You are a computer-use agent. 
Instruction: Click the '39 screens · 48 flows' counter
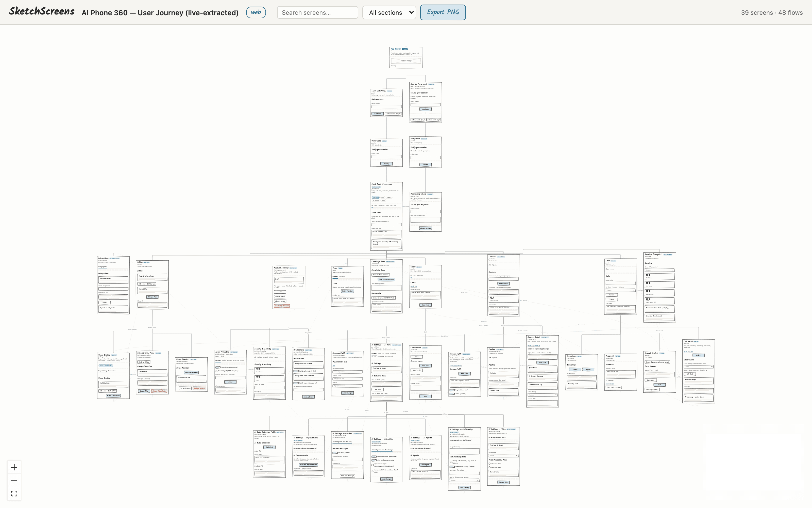[772, 12]
